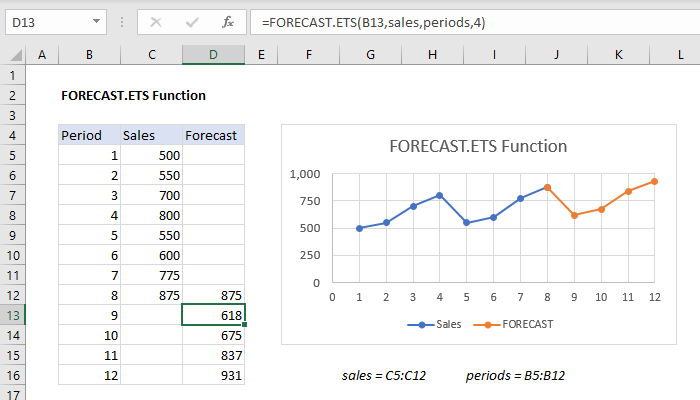Viewport: 700px width, 400px height.
Task: Click the 'Forecast' header cell
Action: [x=213, y=135]
